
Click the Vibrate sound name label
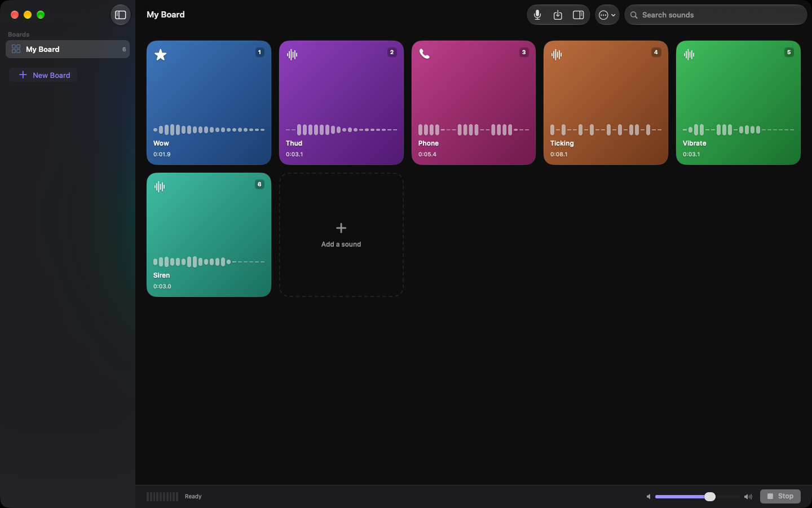pos(694,143)
